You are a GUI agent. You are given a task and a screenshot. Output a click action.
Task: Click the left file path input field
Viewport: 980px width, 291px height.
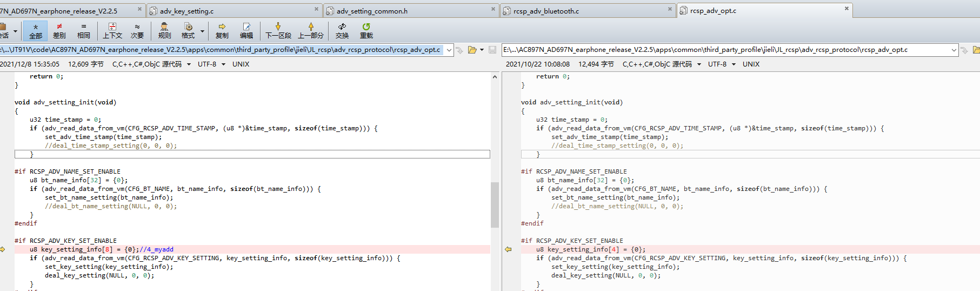tap(222, 50)
